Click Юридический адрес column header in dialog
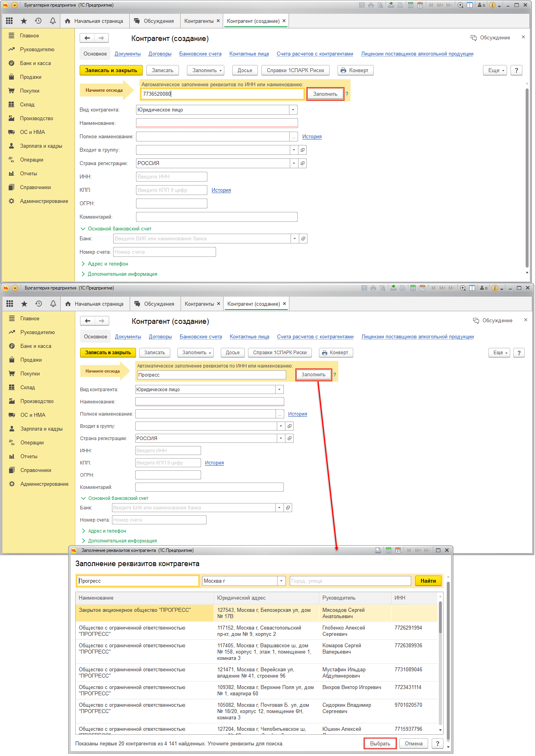Image resolution: width=535 pixels, height=756 pixels. (x=267, y=598)
